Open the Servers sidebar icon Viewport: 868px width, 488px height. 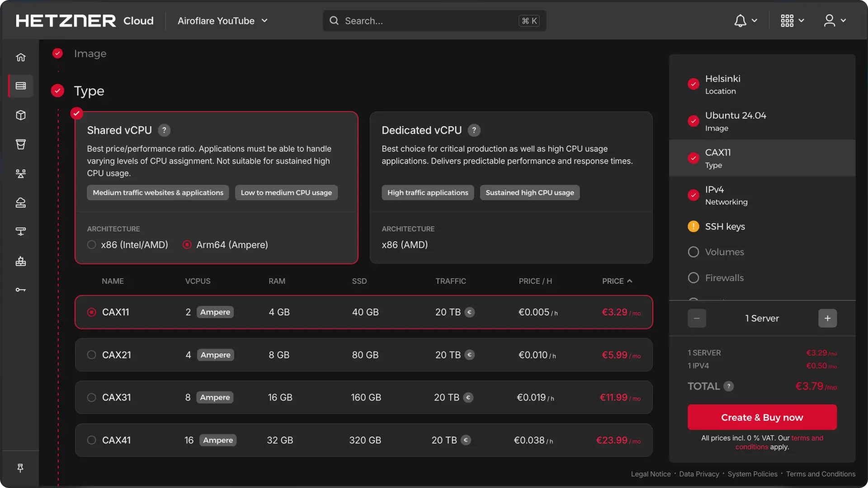[21, 86]
